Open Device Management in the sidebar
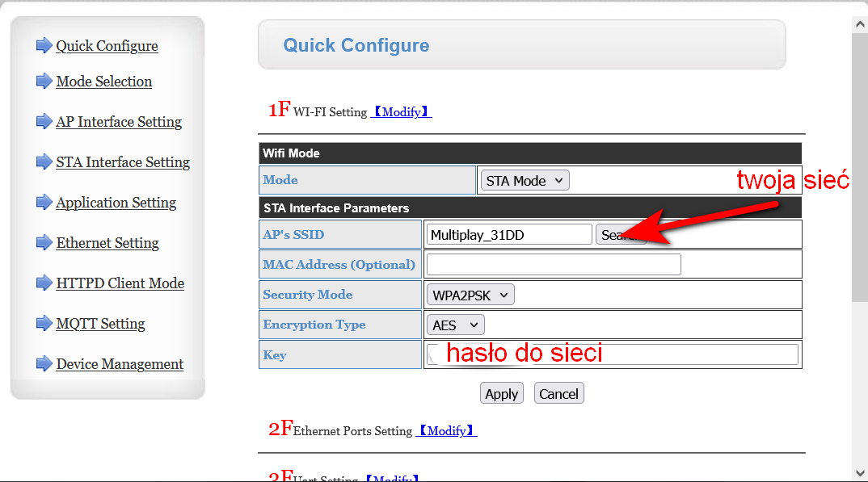 pos(120,364)
